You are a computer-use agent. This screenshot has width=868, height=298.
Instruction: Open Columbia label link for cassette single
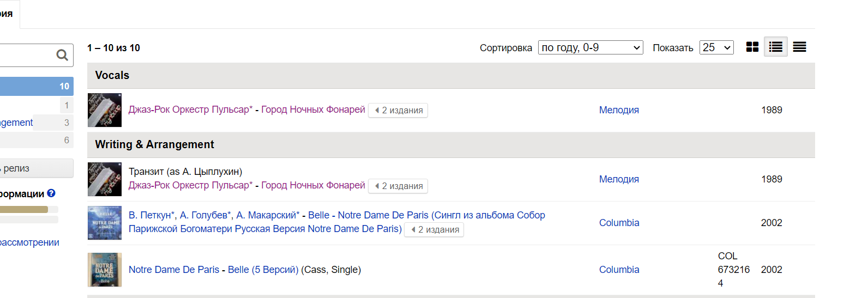coord(619,270)
